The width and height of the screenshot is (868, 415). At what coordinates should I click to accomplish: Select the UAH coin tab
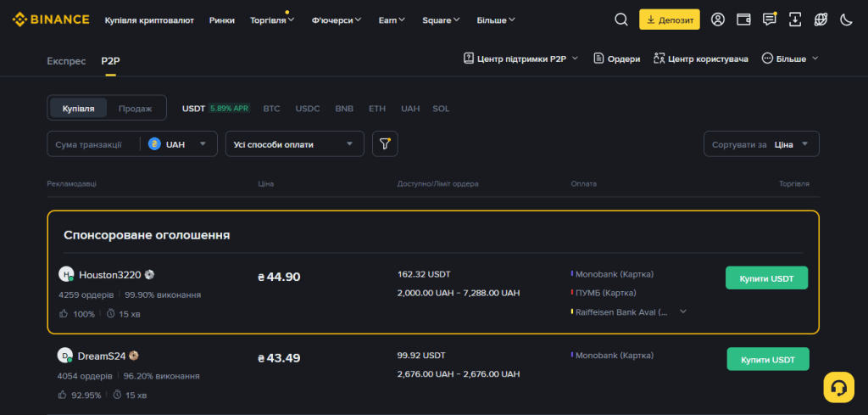click(x=410, y=109)
